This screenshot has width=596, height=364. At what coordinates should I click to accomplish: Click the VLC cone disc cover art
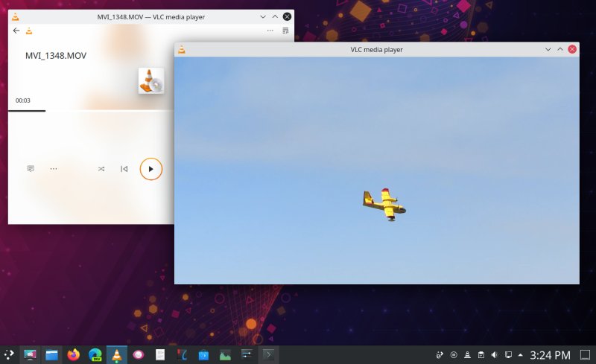pyautogui.click(x=151, y=80)
